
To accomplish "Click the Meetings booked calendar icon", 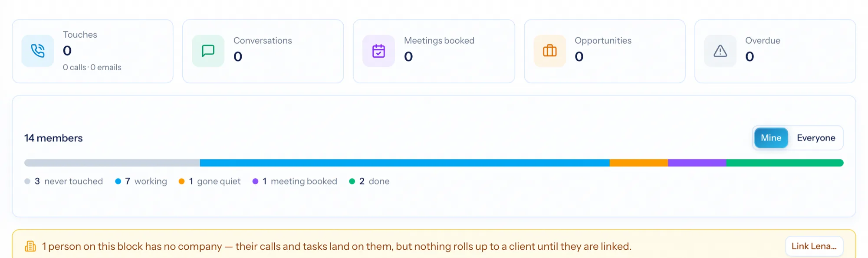I will pos(379,51).
